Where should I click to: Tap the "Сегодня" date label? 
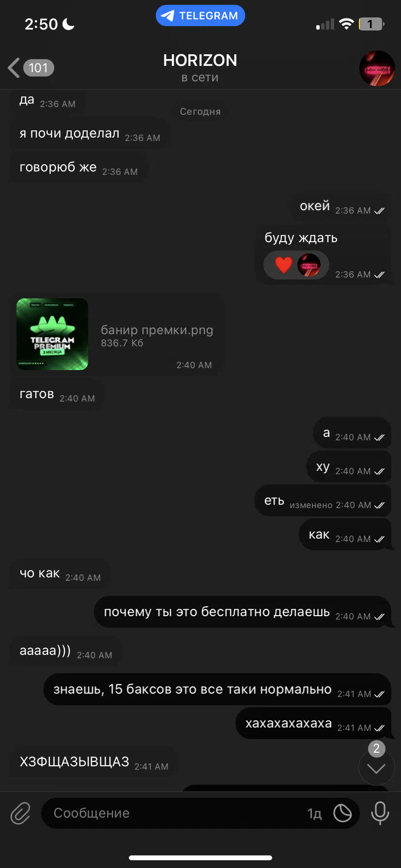(x=200, y=111)
